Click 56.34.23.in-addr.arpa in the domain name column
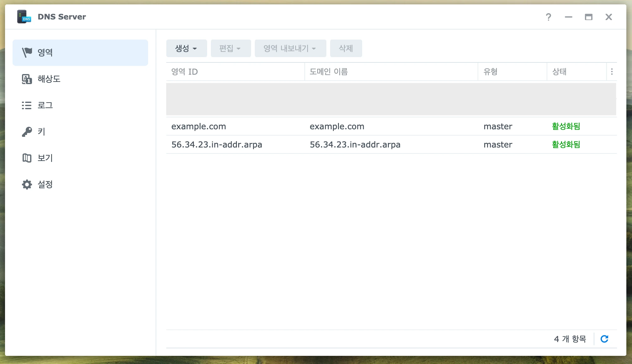 [355, 145]
